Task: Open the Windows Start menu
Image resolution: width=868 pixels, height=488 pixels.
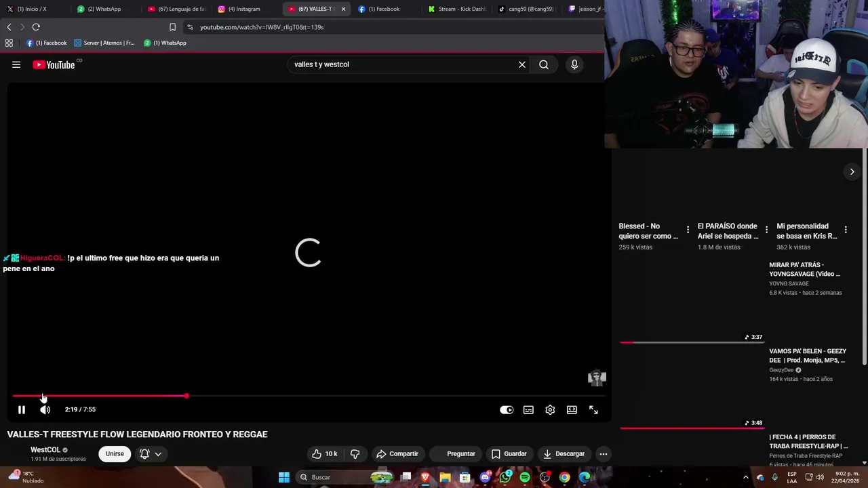Action: click(x=284, y=477)
